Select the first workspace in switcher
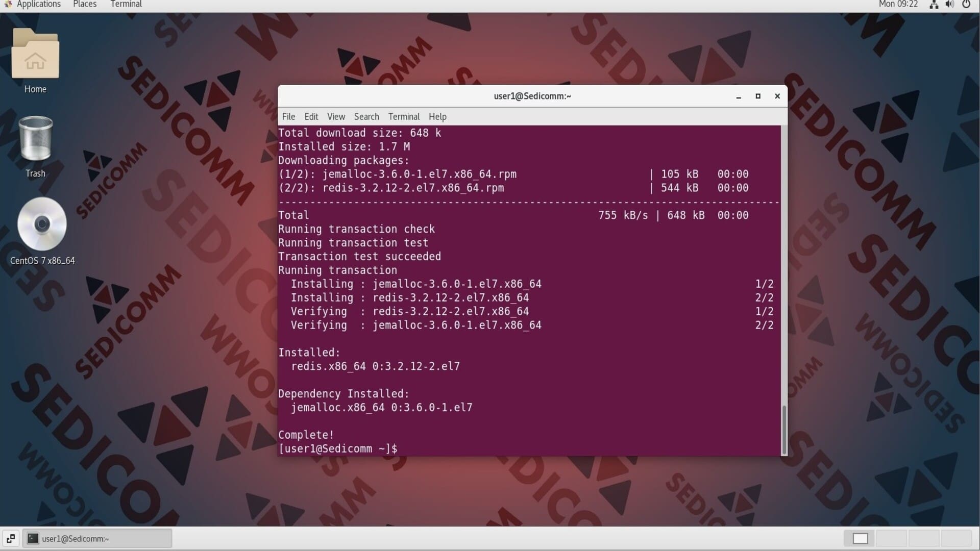Image resolution: width=980 pixels, height=551 pixels. tap(860, 538)
